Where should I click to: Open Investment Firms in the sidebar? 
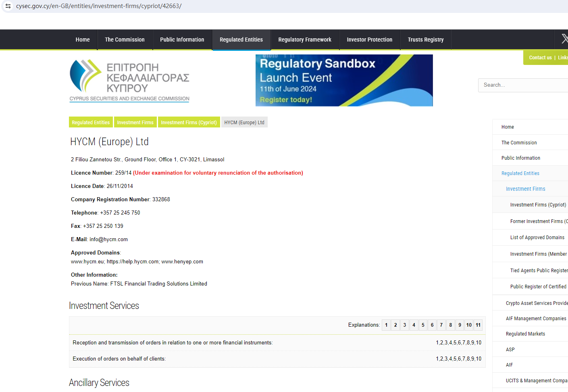(525, 189)
